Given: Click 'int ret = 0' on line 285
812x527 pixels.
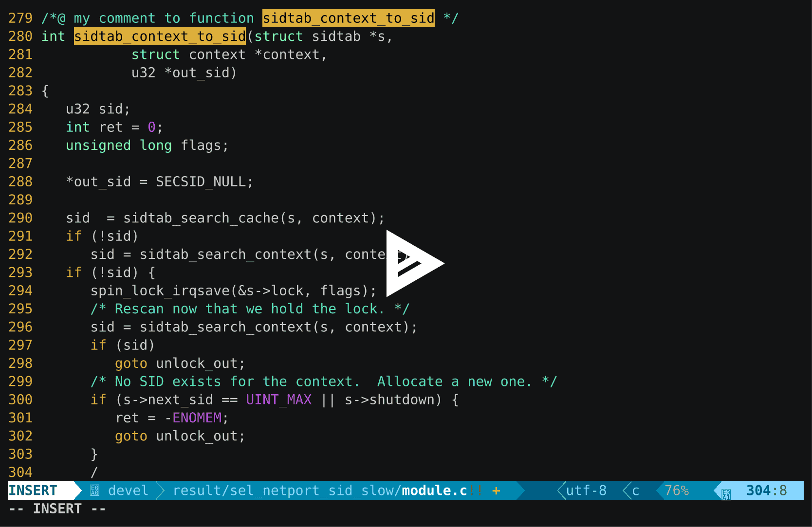Looking at the screenshot, I should coord(111,127).
